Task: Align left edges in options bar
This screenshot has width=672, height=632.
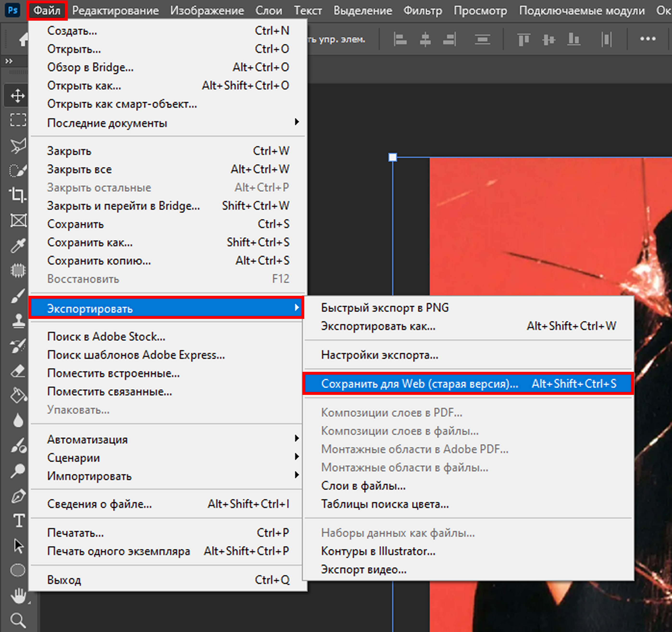Action: coord(400,40)
